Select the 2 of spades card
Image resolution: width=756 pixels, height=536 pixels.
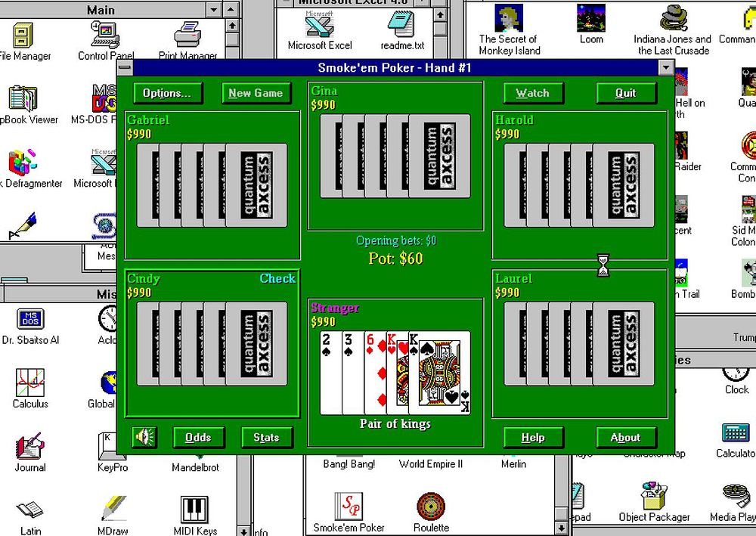331,372
